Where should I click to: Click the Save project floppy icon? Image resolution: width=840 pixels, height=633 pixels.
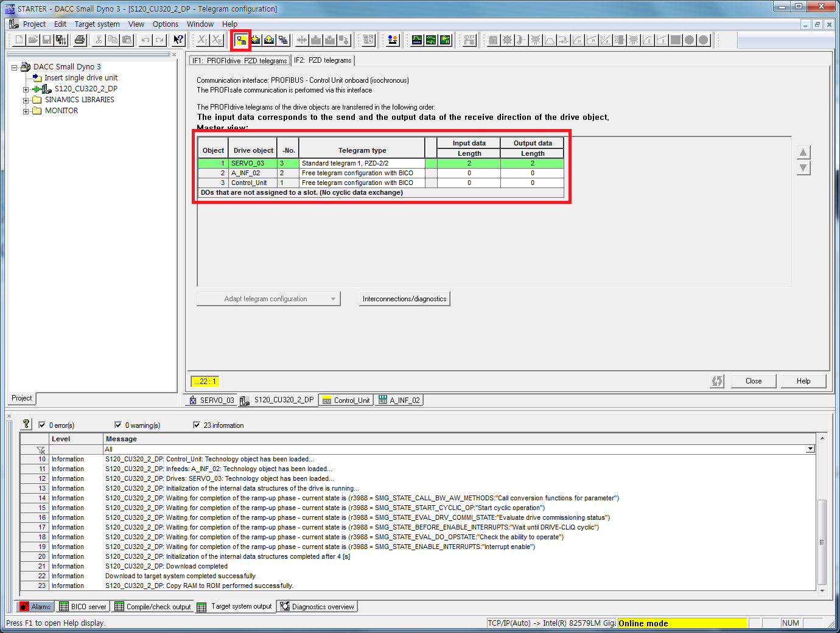tap(47, 40)
